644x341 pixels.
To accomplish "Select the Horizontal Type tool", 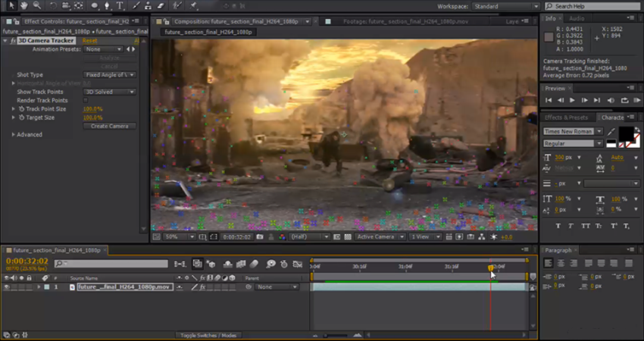I will pos(120,5).
